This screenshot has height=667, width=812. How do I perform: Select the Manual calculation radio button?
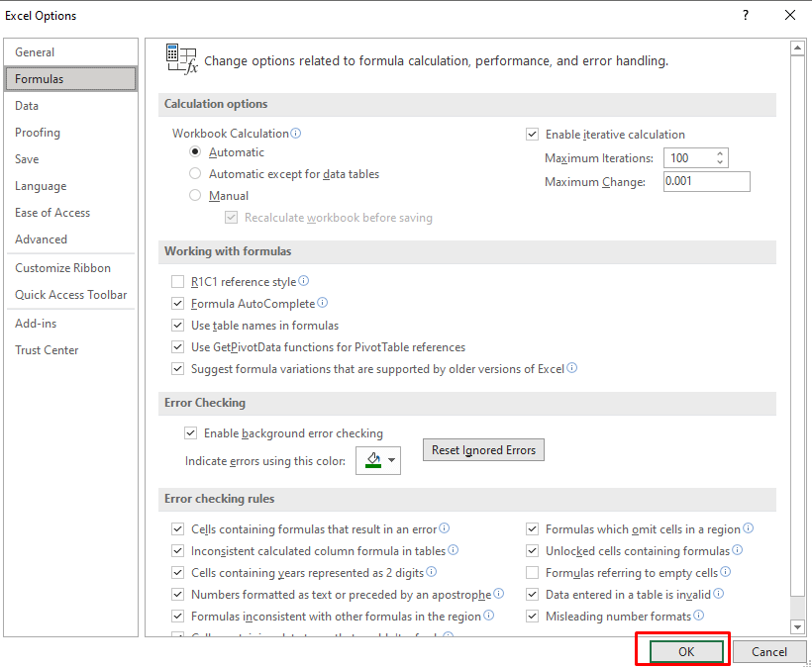195,196
